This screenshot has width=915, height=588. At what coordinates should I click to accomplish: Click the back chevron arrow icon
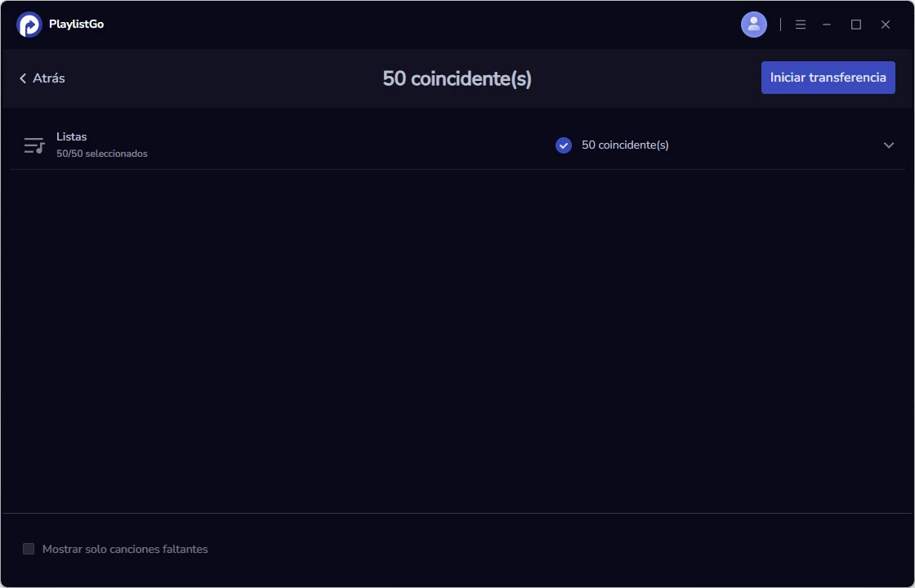point(23,78)
